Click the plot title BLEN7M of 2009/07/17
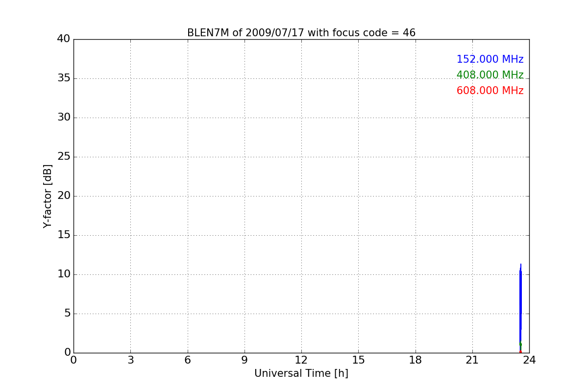The height and width of the screenshot is (392, 588). coord(301,33)
